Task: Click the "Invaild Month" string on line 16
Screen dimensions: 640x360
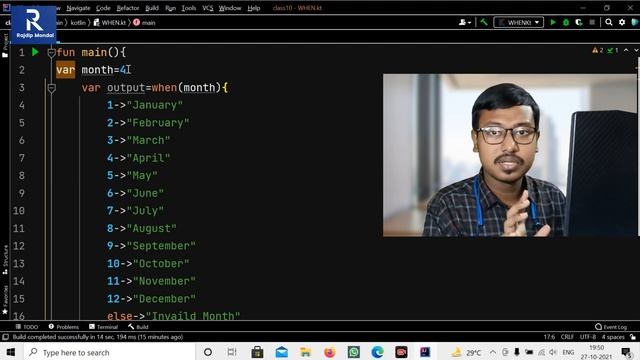Action: click(193, 316)
